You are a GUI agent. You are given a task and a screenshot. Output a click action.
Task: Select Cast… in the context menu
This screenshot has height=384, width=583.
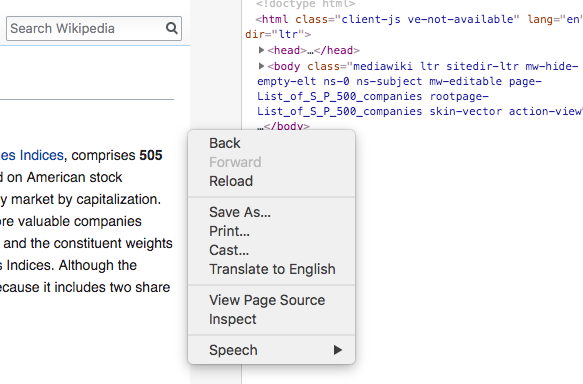(x=229, y=250)
